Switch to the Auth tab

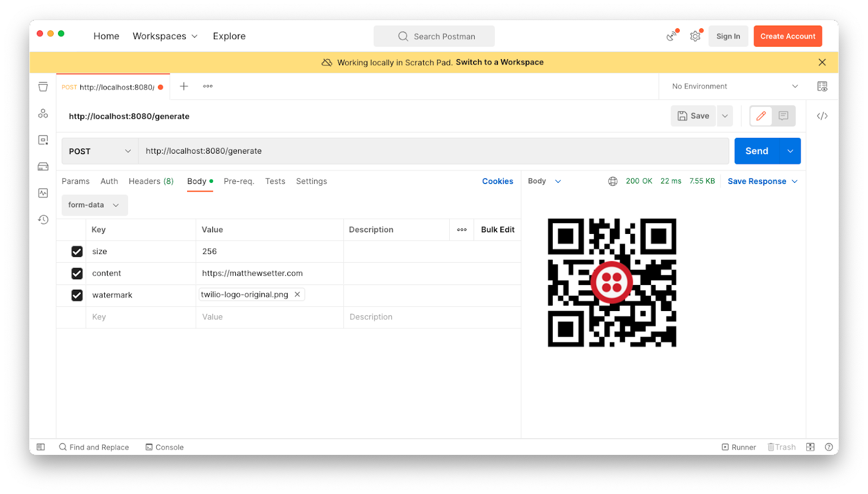(109, 181)
